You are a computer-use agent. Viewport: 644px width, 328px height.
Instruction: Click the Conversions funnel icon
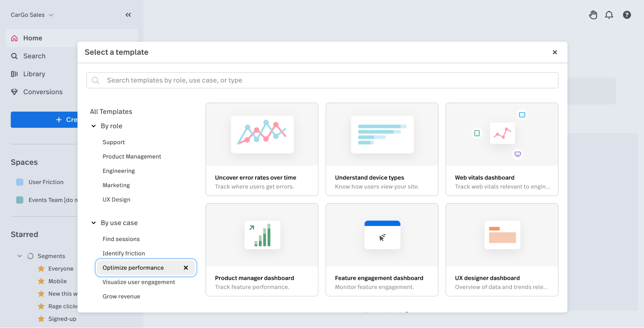coord(14,92)
